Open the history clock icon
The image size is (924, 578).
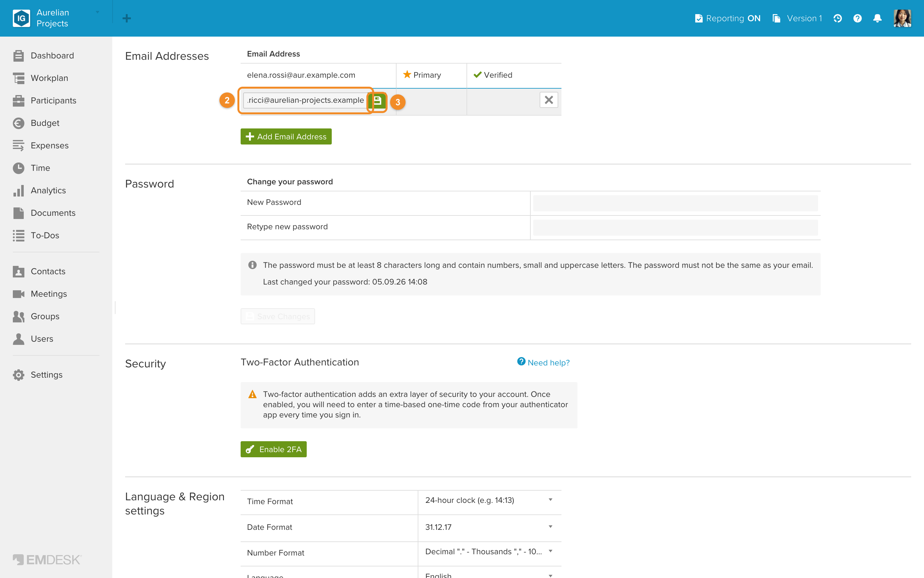point(837,18)
